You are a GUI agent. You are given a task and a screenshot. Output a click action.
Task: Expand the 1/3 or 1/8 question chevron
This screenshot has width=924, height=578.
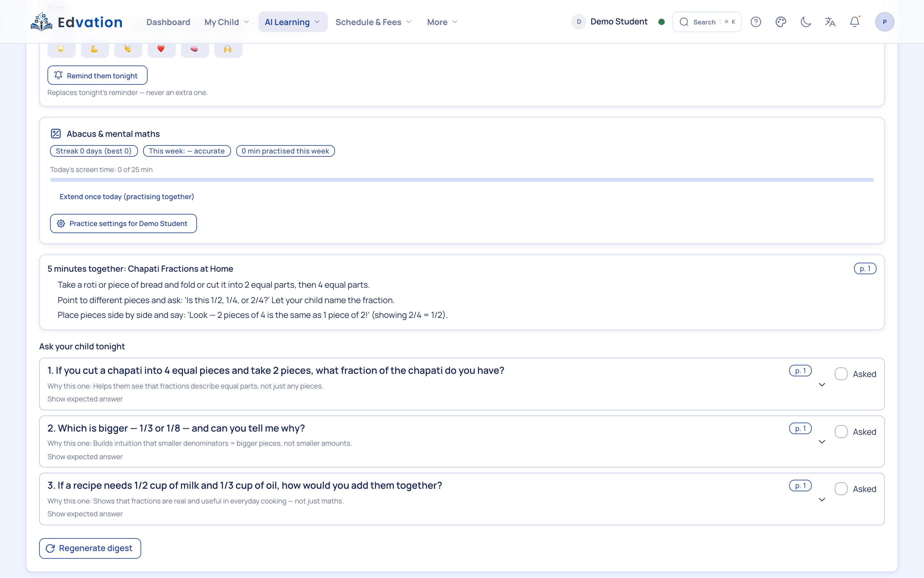click(822, 442)
